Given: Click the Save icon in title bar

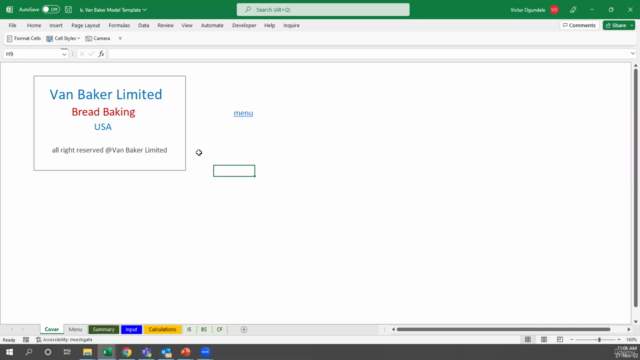Looking at the screenshot, I should (x=69, y=9).
